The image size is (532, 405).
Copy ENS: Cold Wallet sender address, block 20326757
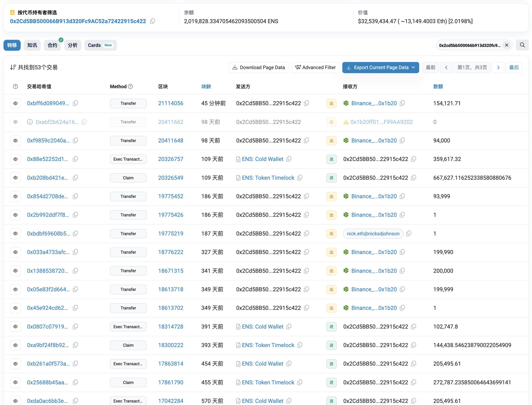289,159
